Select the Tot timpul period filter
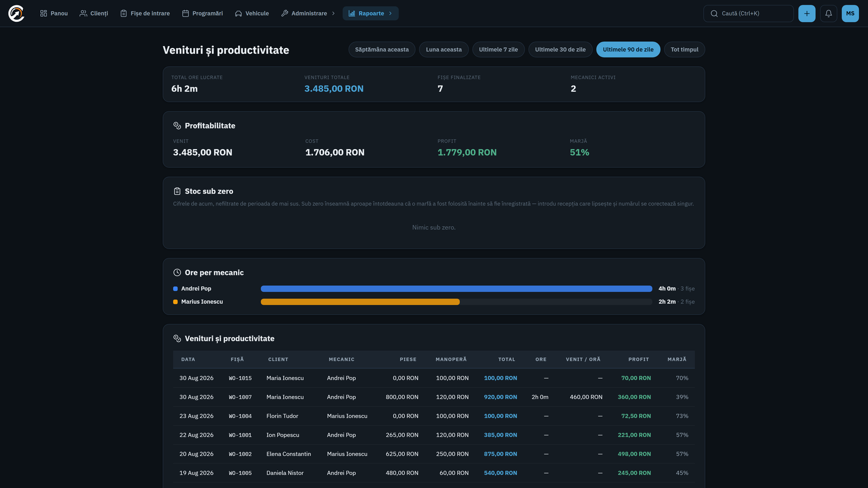The image size is (868, 488). (x=685, y=49)
